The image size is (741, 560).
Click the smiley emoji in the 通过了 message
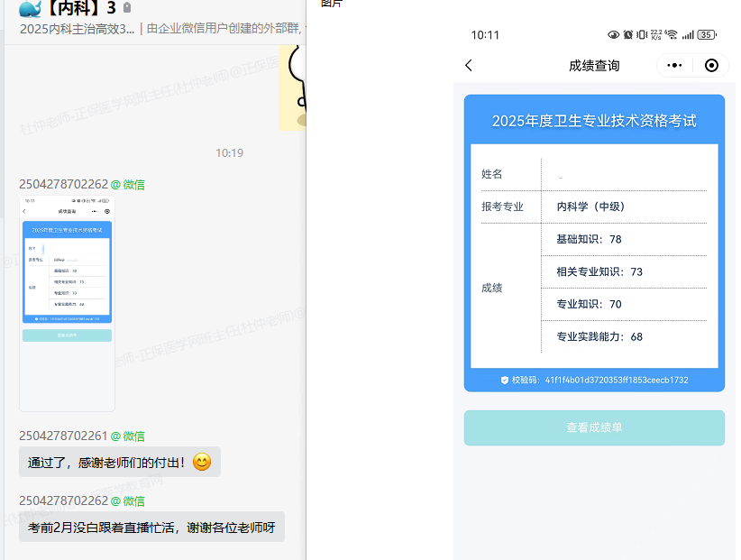(202, 463)
